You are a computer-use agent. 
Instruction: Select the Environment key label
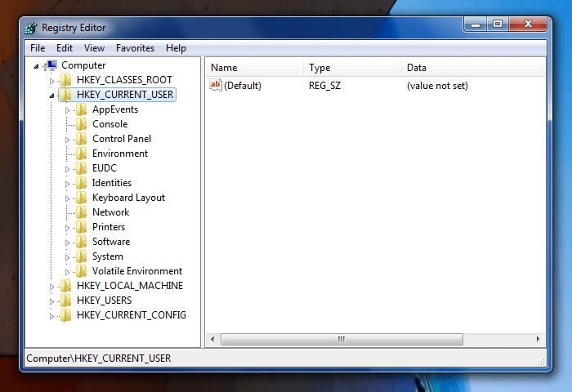120,154
